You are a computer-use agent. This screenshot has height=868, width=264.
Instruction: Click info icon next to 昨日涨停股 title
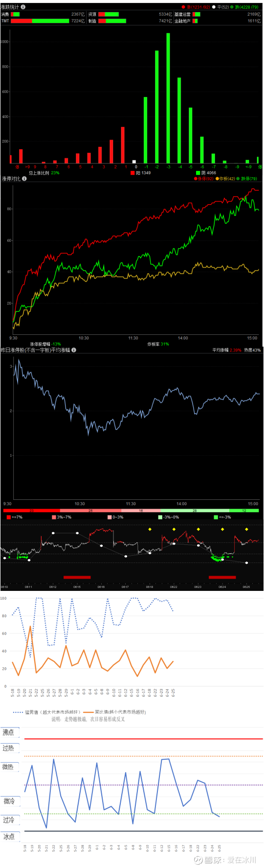tap(74, 350)
